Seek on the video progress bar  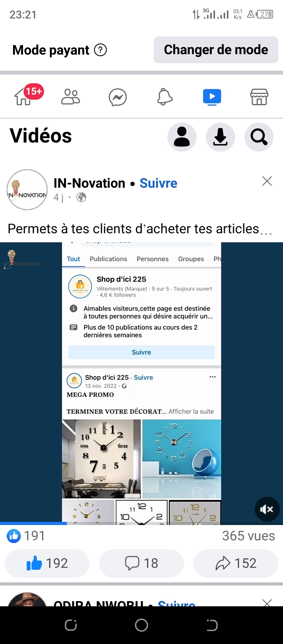tap(141, 523)
